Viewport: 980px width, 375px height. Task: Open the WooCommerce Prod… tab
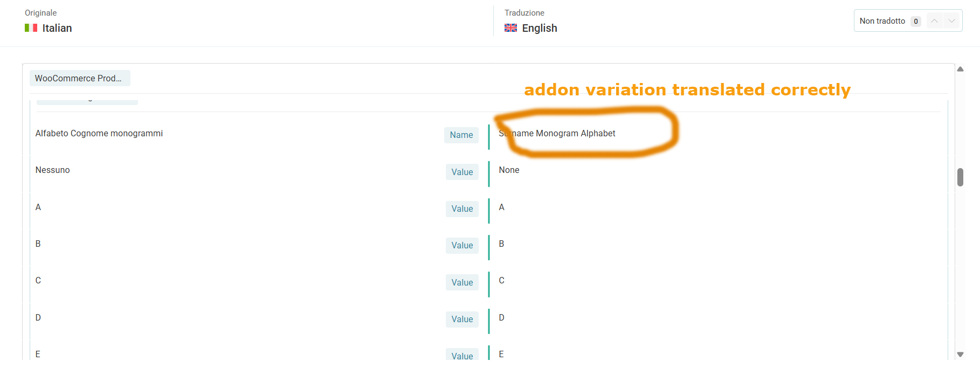80,78
